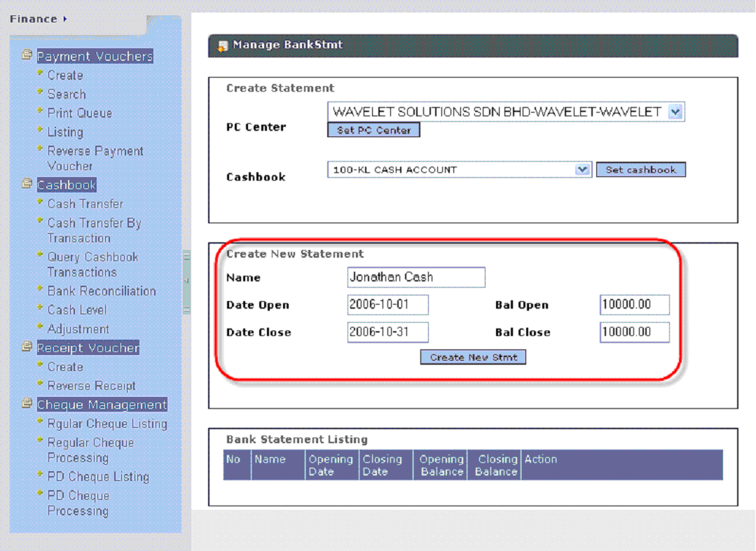This screenshot has height=551, width=756.
Task: Click the Create New Stmt button
Action: tap(473, 357)
